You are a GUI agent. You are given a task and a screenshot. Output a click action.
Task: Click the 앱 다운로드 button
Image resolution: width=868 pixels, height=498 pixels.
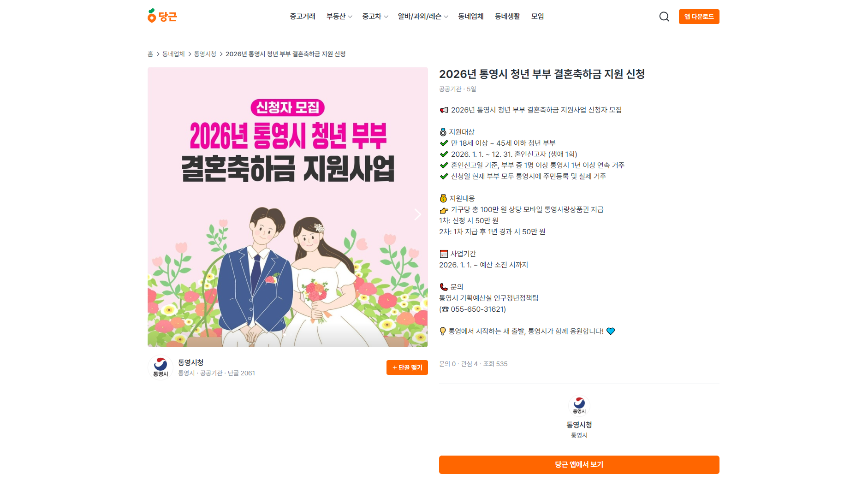coord(699,17)
